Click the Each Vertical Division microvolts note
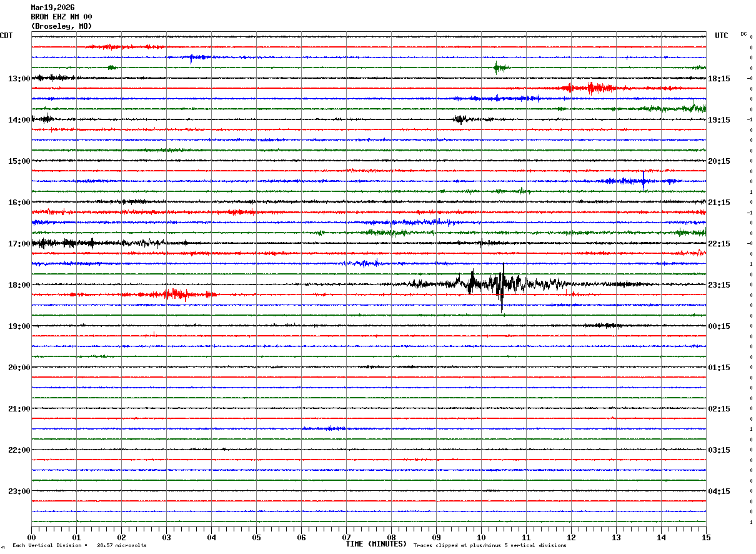This screenshot has height=554, width=756. (x=79, y=546)
